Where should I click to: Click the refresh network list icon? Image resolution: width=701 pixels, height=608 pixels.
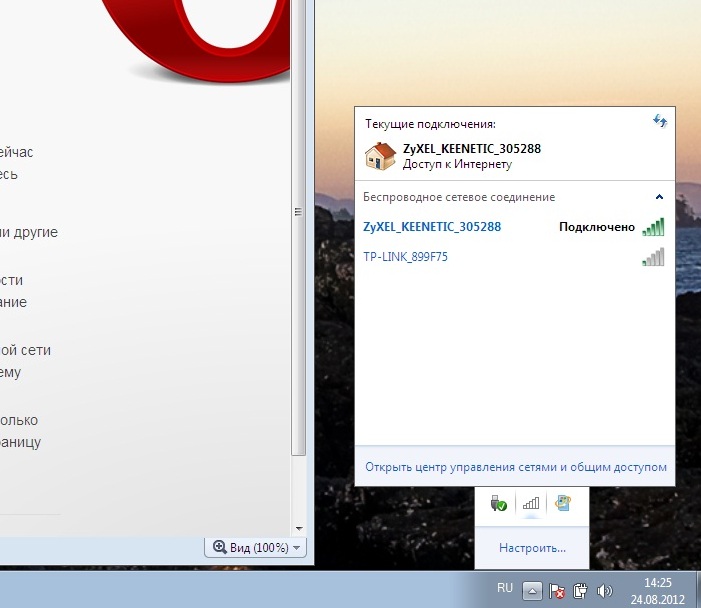660,121
